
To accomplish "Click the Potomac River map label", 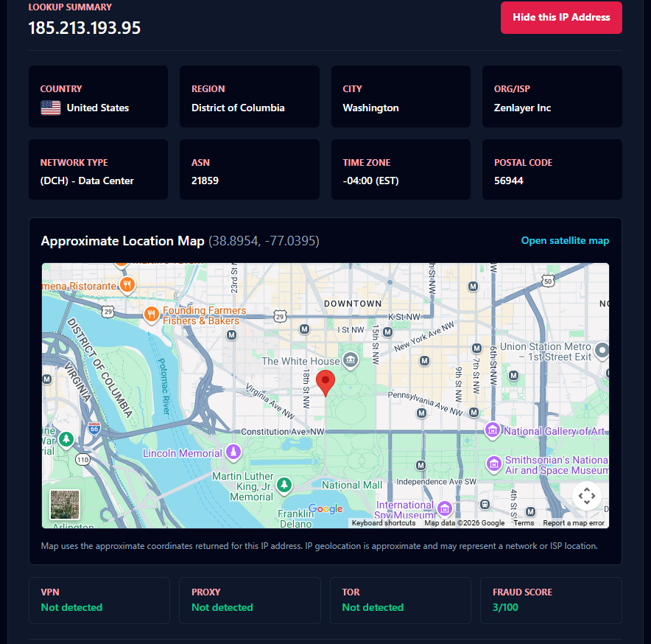I will coord(164,386).
